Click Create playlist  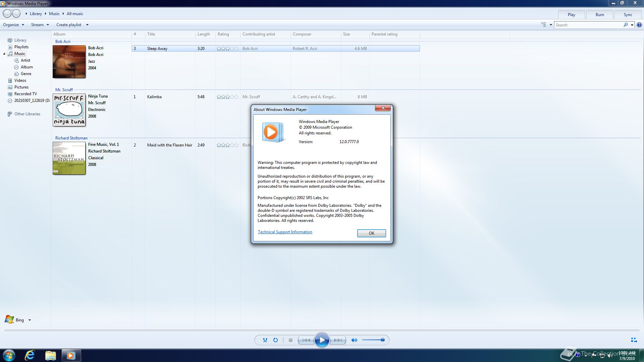click(x=69, y=25)
